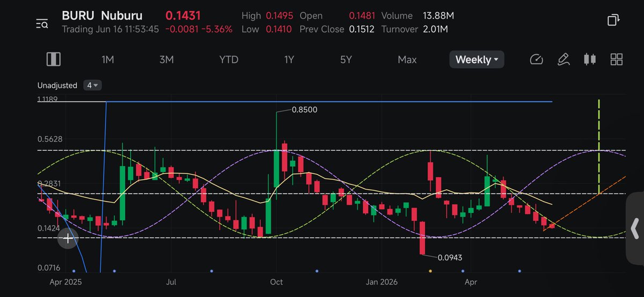Screen dimensions: 644x297
Task: Open the indicator count 4 dropdown
Action: (x=93, y=85)
